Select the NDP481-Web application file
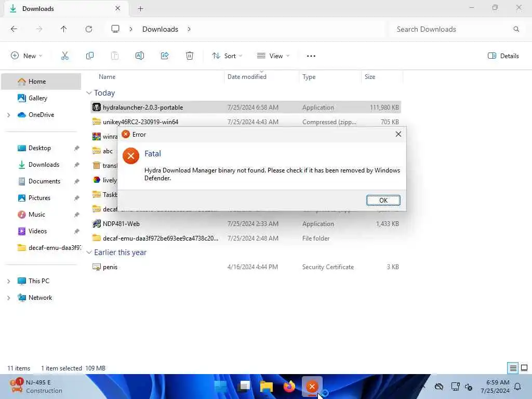Screen dimensions: 532x399 pos(246,223)
